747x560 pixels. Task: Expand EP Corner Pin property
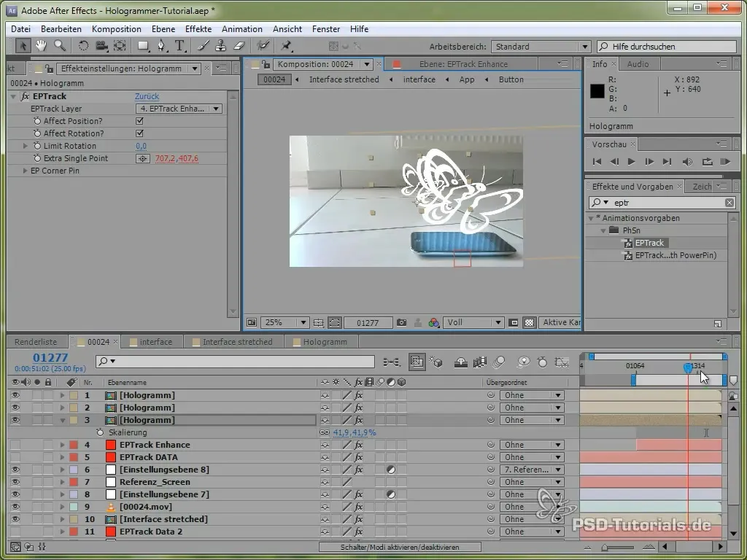(25, 171)
